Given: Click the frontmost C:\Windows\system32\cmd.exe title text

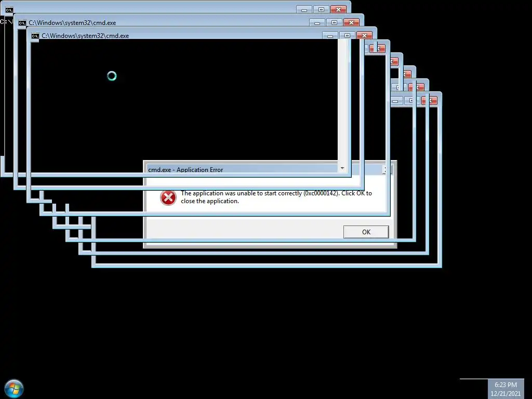Looking at the screenshot, I should coord(85,36).
